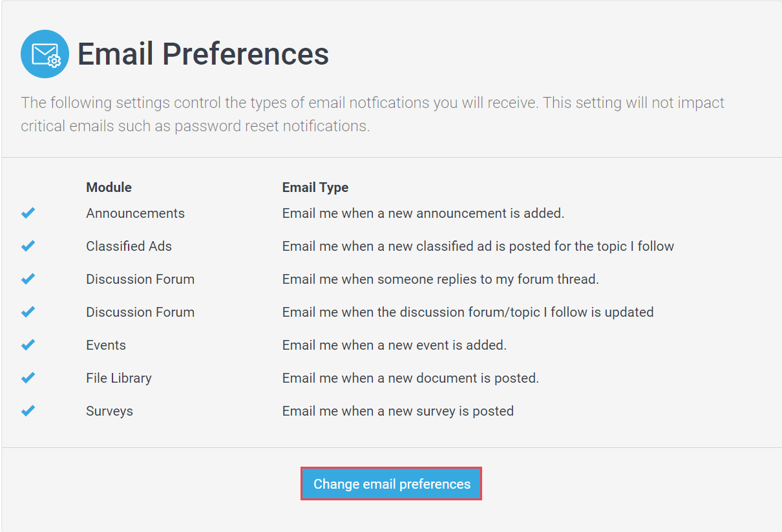Click the Classified Ads module name
Viewport: 782px width, 532px height.
(129, 246)
